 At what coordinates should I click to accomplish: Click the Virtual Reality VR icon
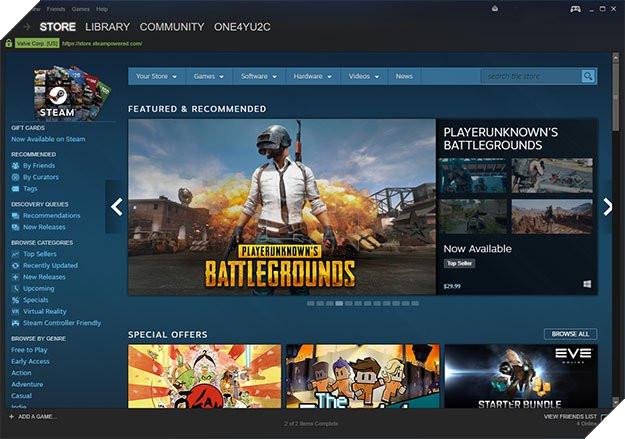click(16, 311)
